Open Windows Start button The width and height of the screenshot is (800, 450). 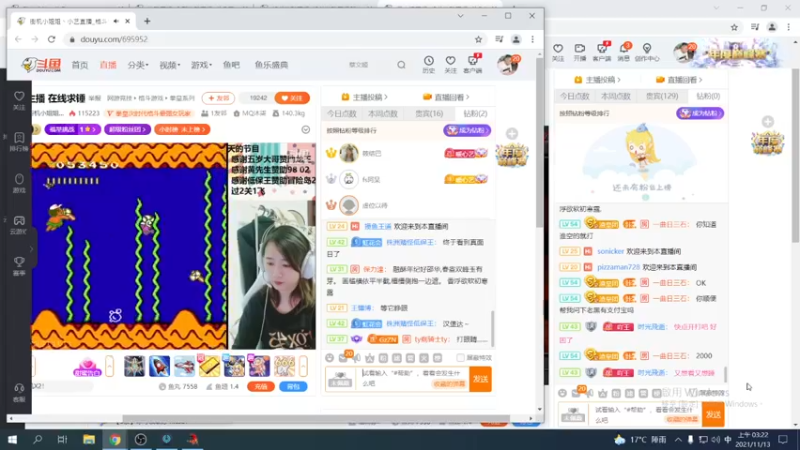click(12, 439)
